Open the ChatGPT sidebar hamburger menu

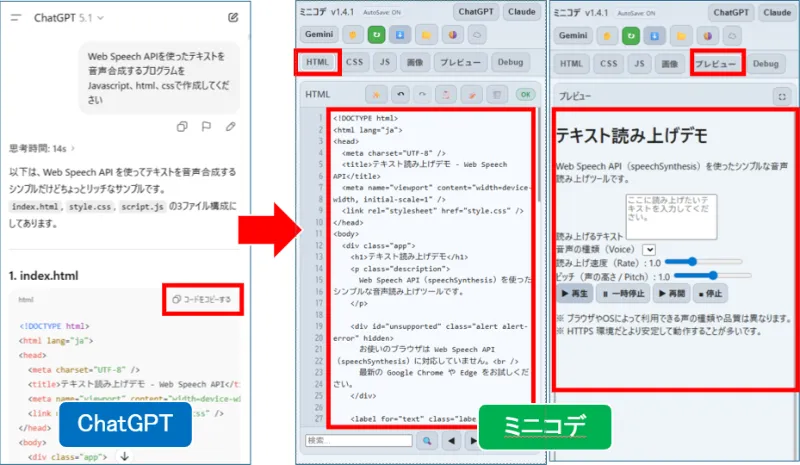tap(14, 18)
